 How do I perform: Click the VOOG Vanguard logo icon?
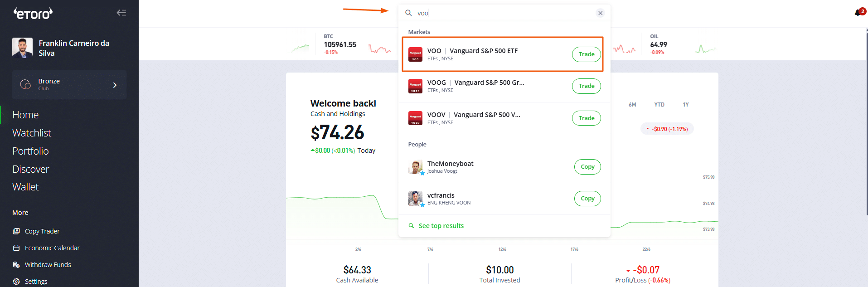(415, 86)
